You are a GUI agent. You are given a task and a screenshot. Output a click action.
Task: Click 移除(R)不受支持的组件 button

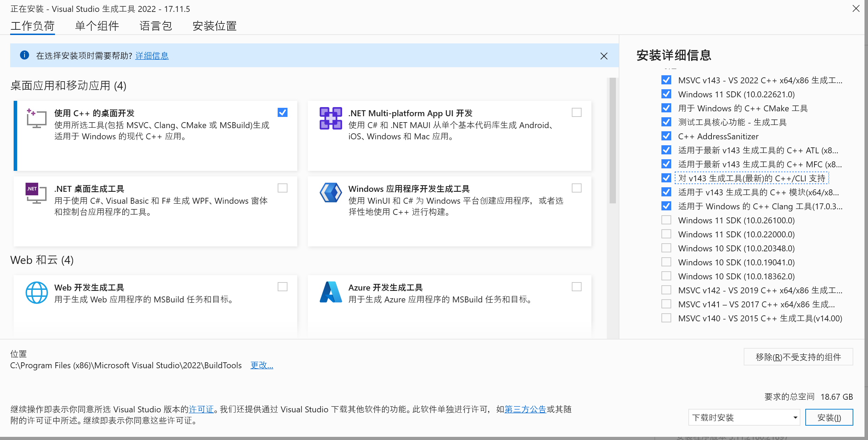(x=798, y=357)
